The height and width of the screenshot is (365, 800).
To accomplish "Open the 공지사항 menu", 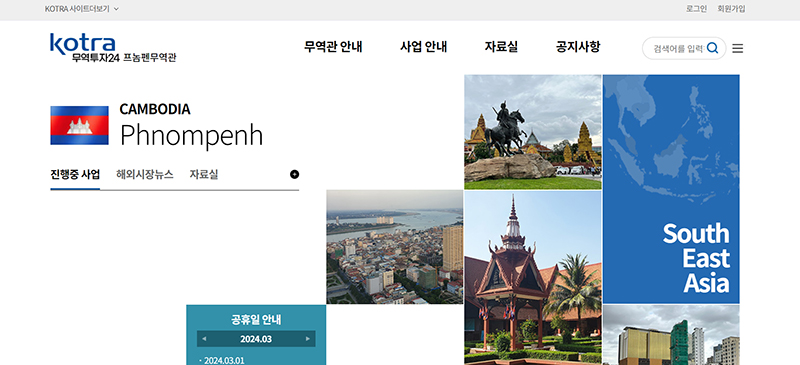I will 578,47.
